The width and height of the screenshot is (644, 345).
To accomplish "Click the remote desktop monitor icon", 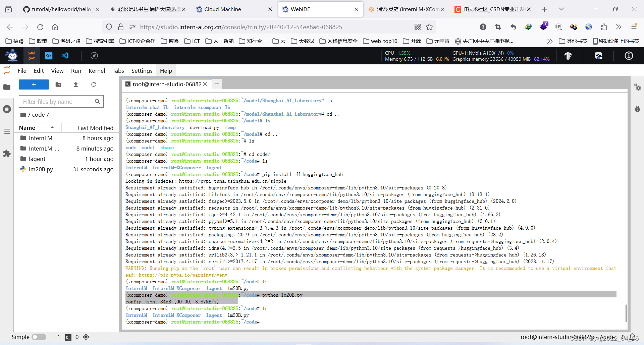I will (598, 56).
